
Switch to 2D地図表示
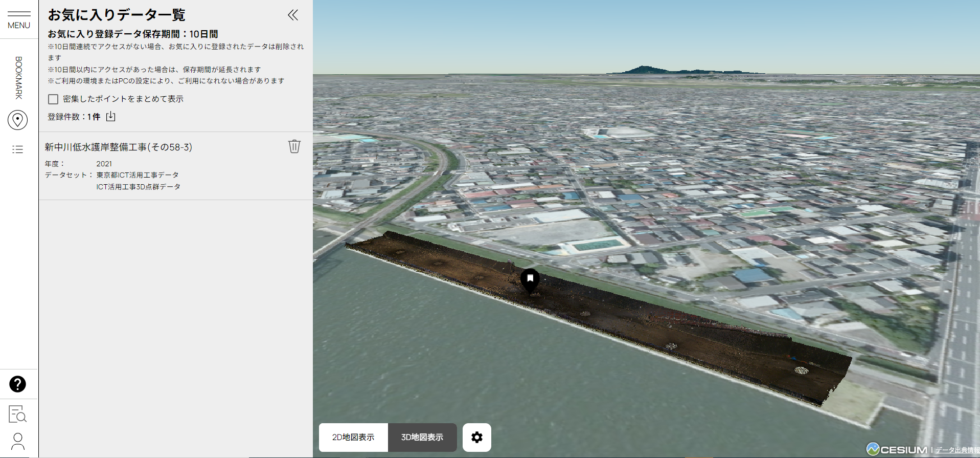coord(353,438)
